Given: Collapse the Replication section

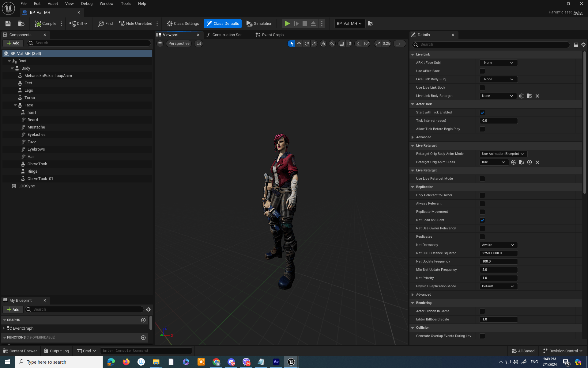Looking at the screenshot, I should click(x=413, y=187).
